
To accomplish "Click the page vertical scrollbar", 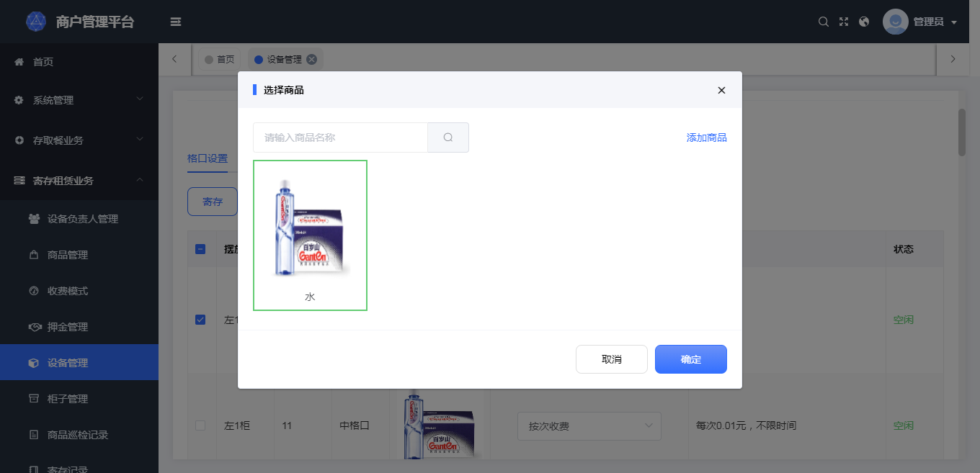I will 961,132.
